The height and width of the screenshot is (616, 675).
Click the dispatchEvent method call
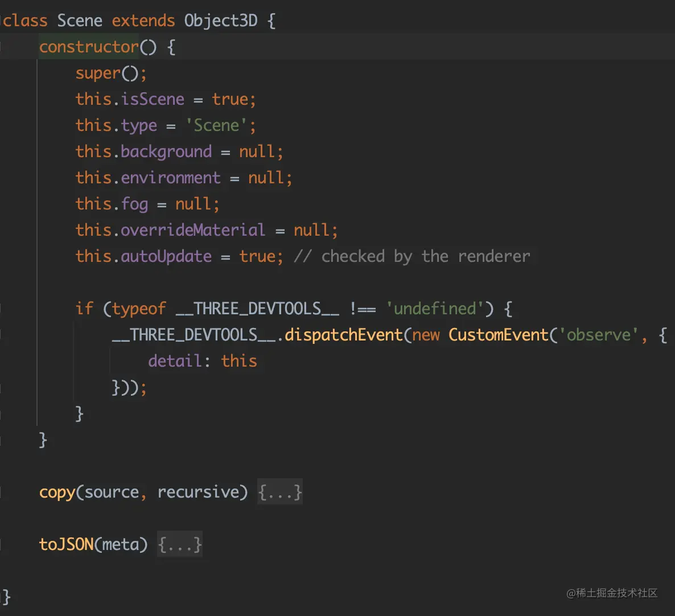pyautogui.click(x=344, y=335)
